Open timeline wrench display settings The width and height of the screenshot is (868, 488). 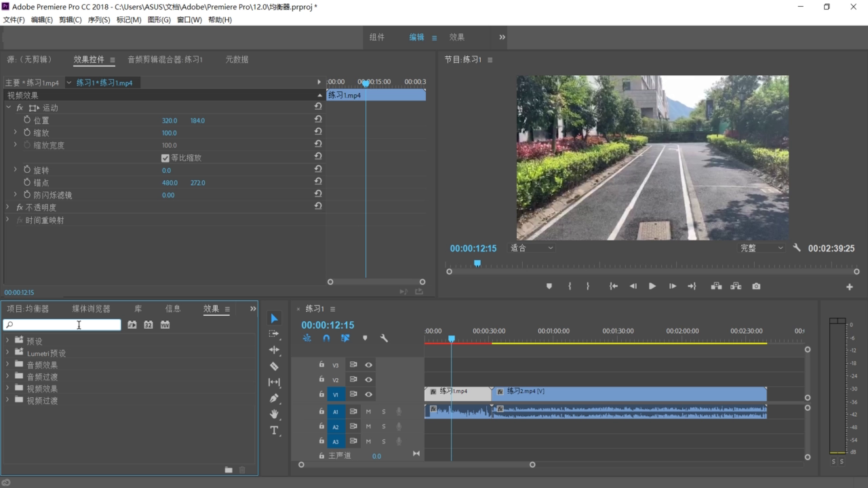(x=384, y=338)
